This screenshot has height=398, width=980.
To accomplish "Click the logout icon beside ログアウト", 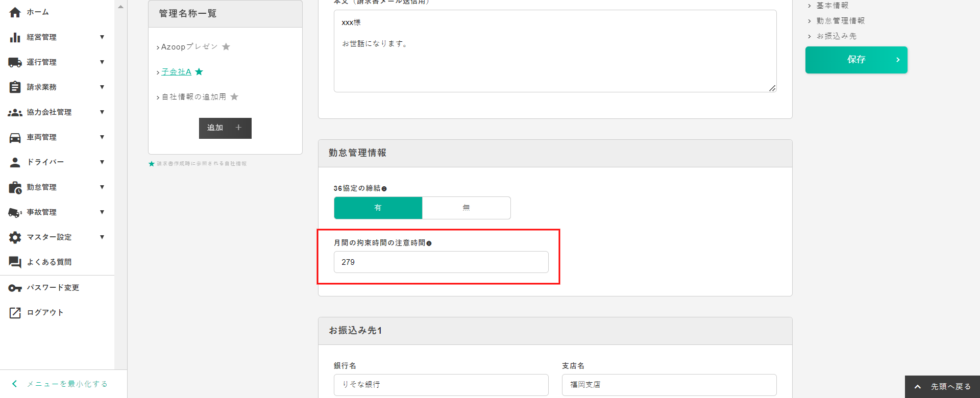I will coord(15,313).
